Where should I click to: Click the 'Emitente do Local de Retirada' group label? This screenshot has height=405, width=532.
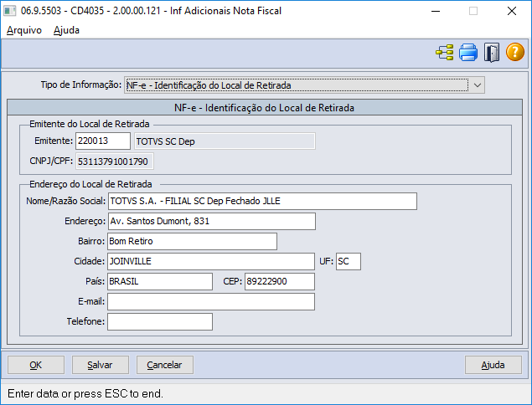pos(90,124)
